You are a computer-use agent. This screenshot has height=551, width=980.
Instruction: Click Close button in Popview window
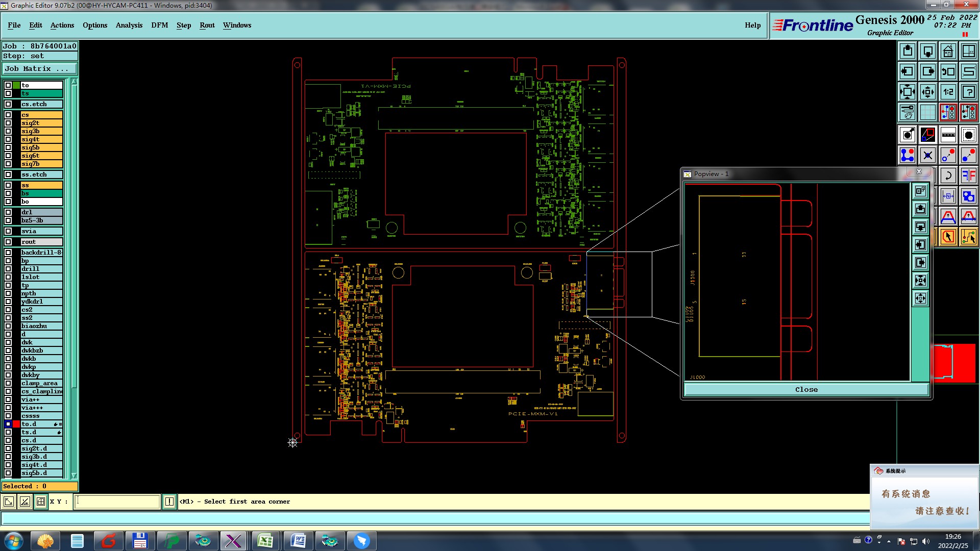pyautogui.click(x=806, y=389)
